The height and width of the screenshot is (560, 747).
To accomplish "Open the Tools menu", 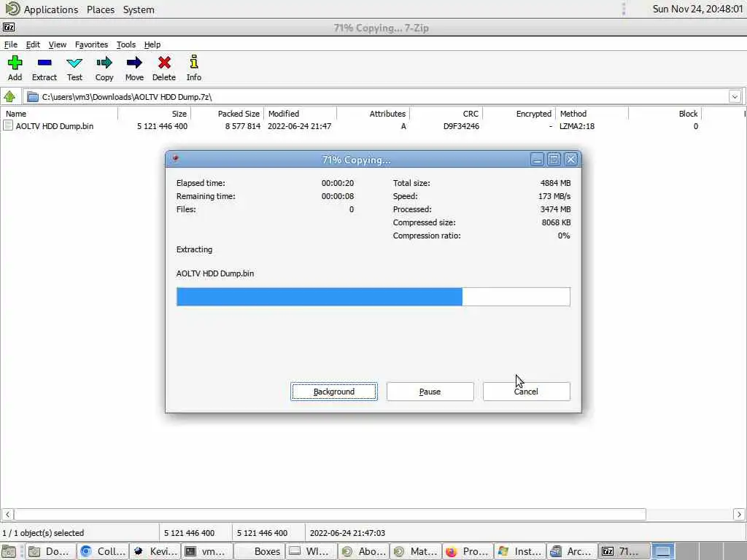I will click(x=125, y=44).
